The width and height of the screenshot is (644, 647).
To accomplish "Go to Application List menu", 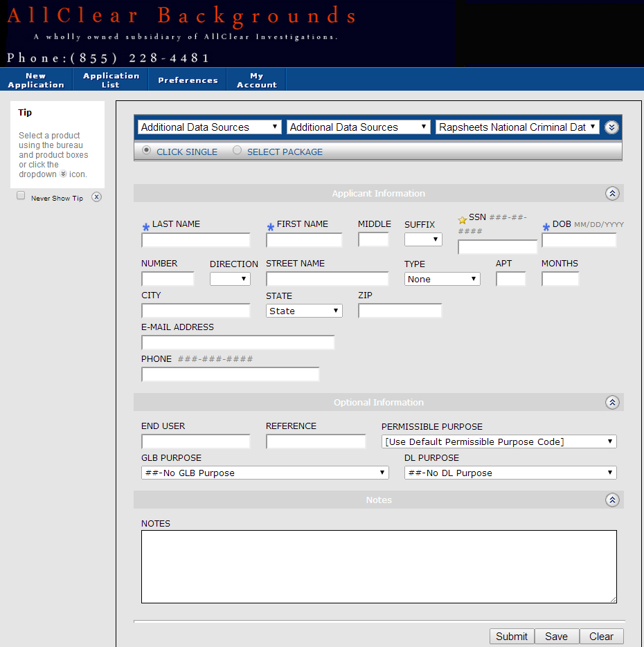I will click(x=111, y=80).
